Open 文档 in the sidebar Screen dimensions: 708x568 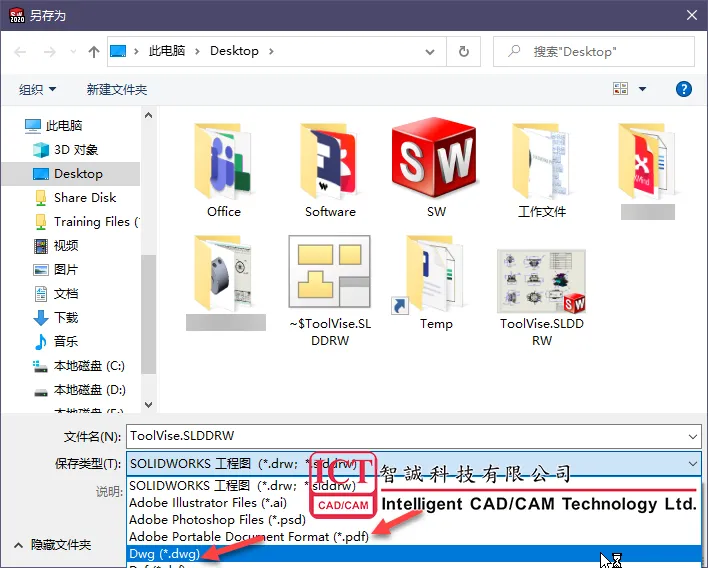point(56,293)
